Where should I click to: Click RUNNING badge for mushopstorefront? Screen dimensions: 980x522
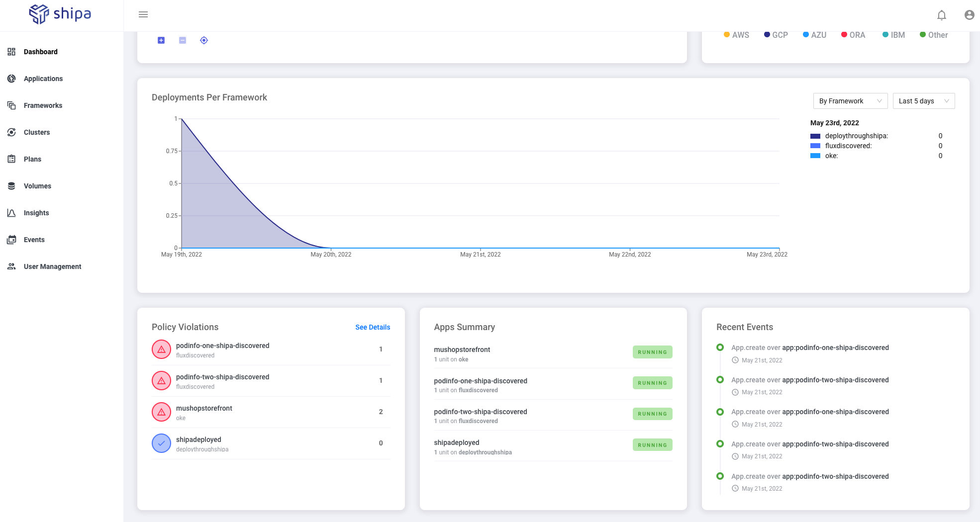click(652, 352)
